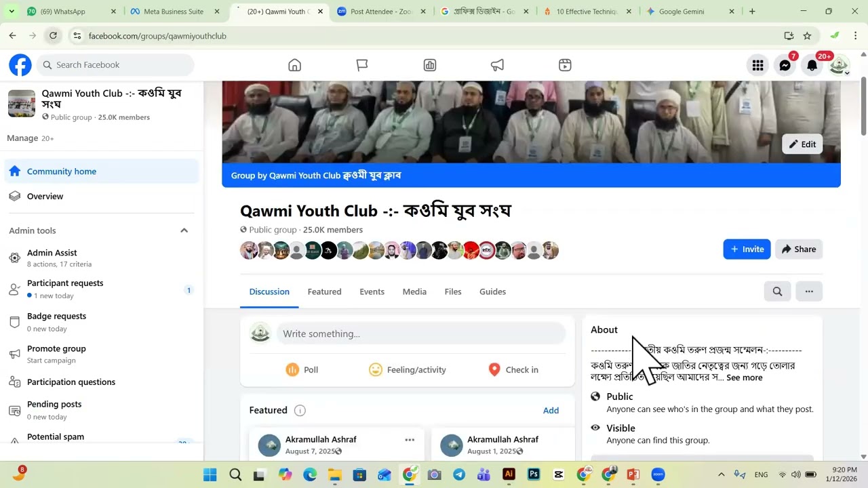Screen dimensions: 868x488
Task: Click the Search Facebook field
Action: click(x=115, y=65)
